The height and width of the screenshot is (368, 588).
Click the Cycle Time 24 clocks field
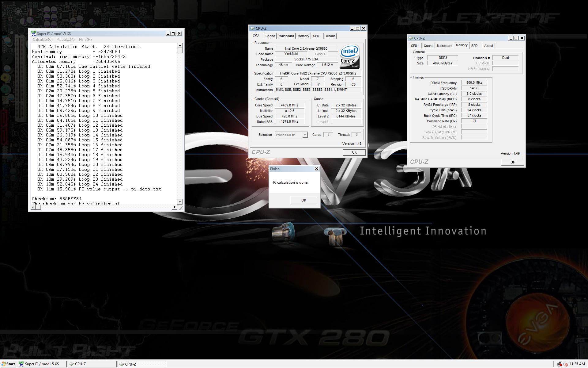[474, 110]
